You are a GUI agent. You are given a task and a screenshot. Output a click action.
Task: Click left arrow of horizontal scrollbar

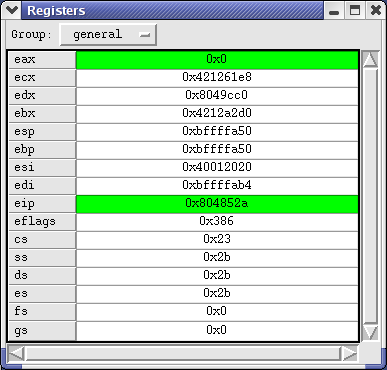coord(16,353)
